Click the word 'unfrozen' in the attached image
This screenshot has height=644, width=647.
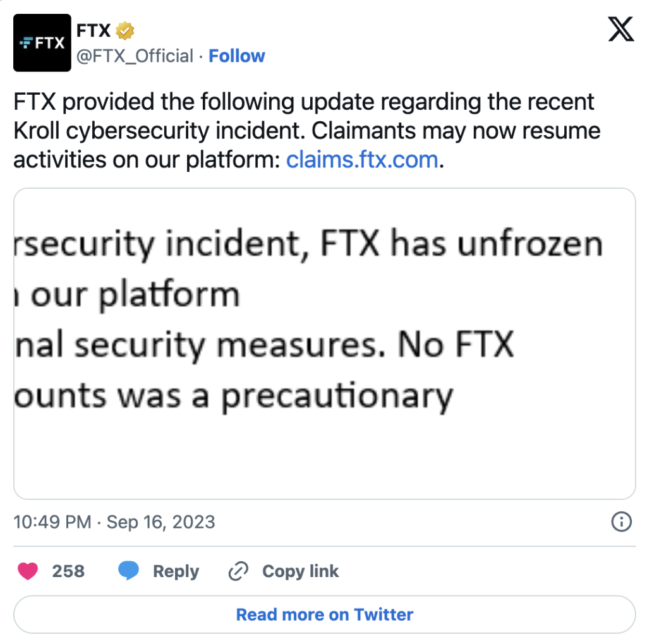pos(529,244)
